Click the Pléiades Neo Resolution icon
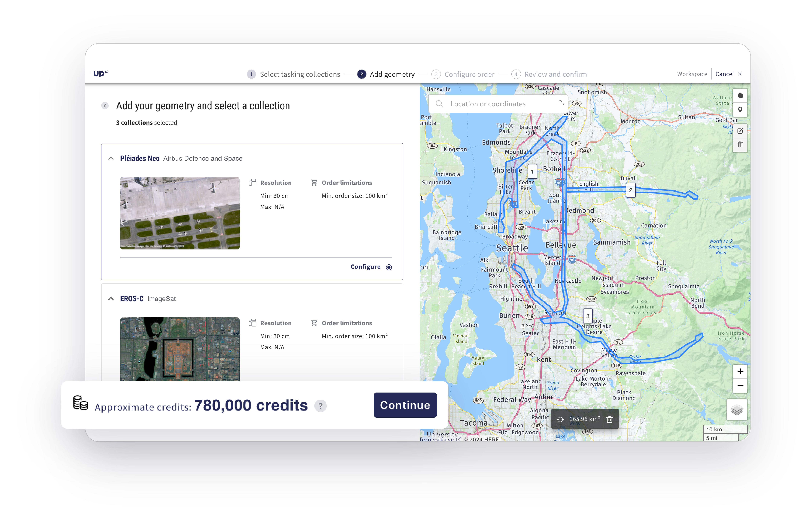 pos(253,183)
